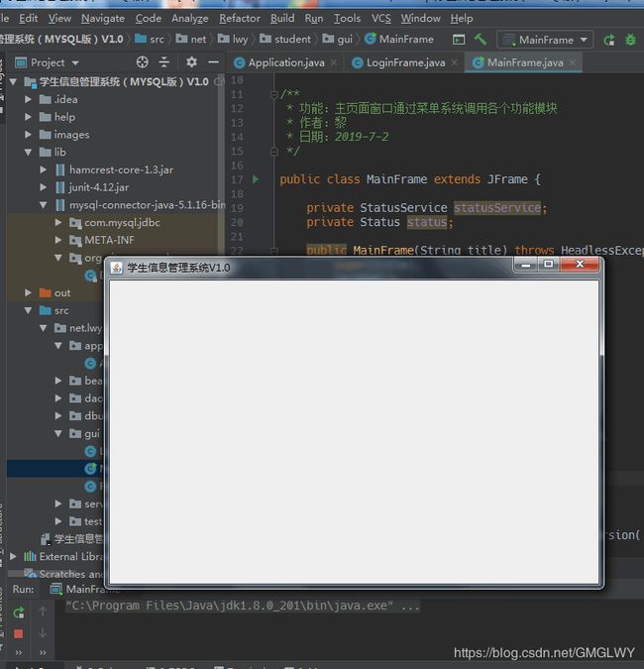Screen dimensions: 644x669
Task: Click the Locate/Scroll from Source crosshair icon
Action: tap(142, 62)
